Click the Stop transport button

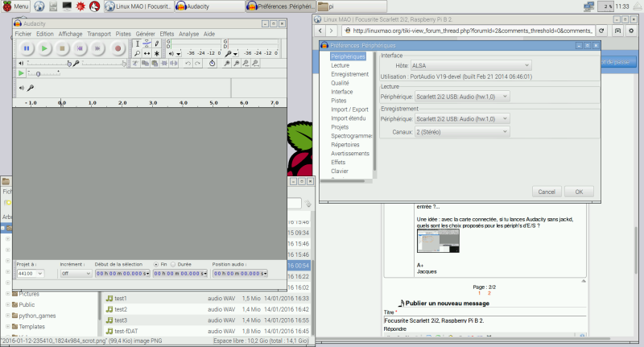pos(63,49)
